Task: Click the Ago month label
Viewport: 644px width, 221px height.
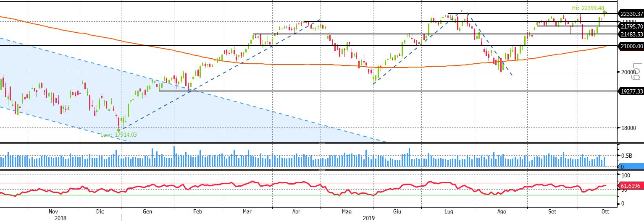Action: [502, 212]
